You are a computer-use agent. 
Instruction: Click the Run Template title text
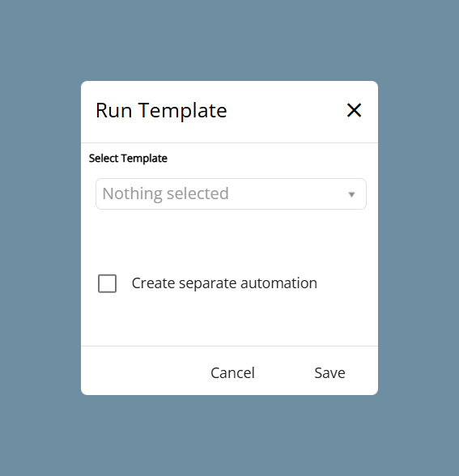click(x=161, y=110)
